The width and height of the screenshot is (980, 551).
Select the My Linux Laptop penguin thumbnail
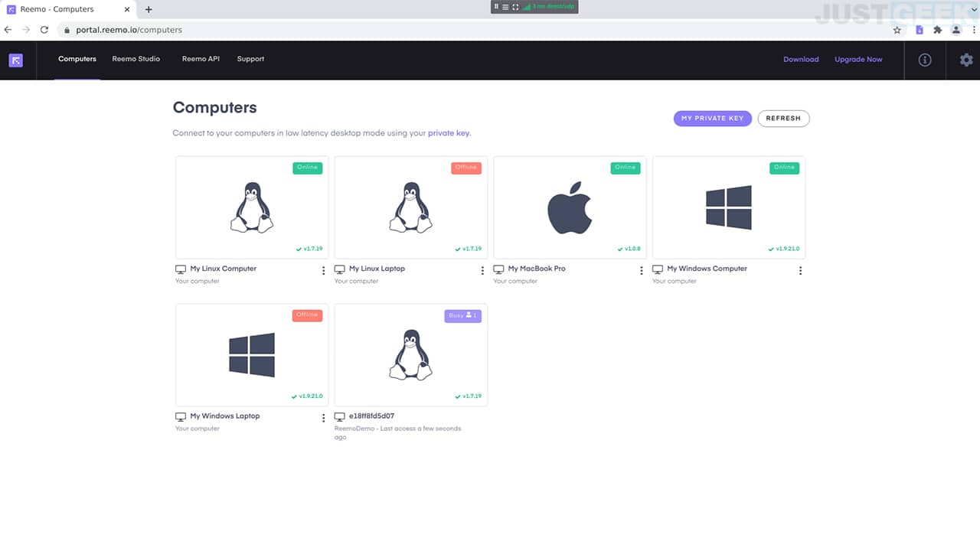(411, 207)
